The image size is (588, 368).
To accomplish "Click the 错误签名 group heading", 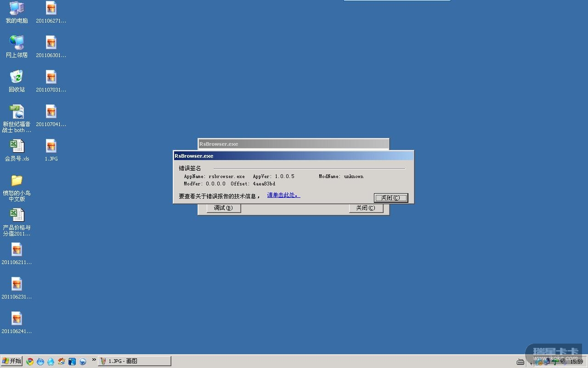I will tap(190, 168).
